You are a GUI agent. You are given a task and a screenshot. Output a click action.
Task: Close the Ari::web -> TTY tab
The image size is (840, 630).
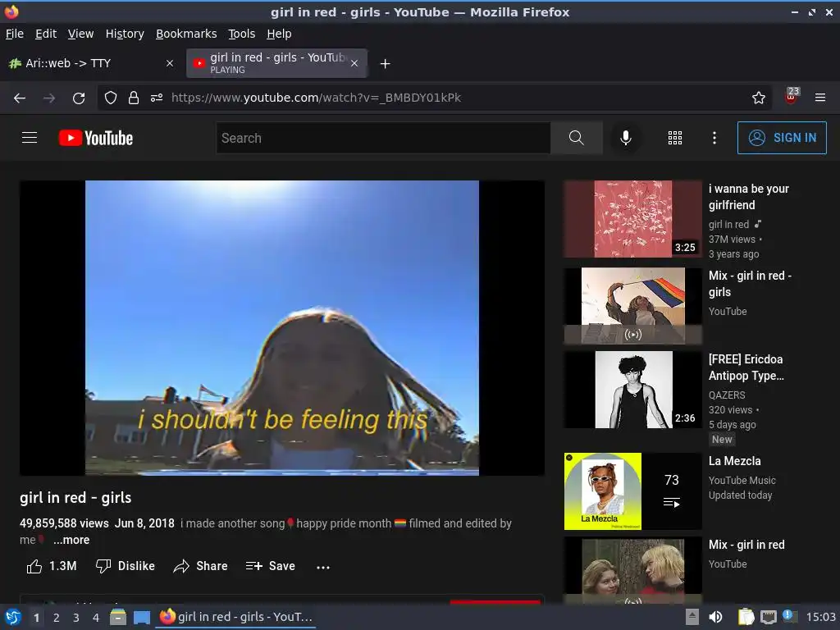[x=170, y=63]
